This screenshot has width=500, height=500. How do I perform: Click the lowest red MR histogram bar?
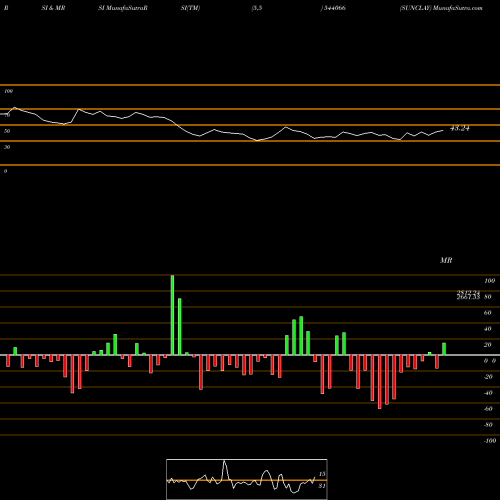point(380,382)
